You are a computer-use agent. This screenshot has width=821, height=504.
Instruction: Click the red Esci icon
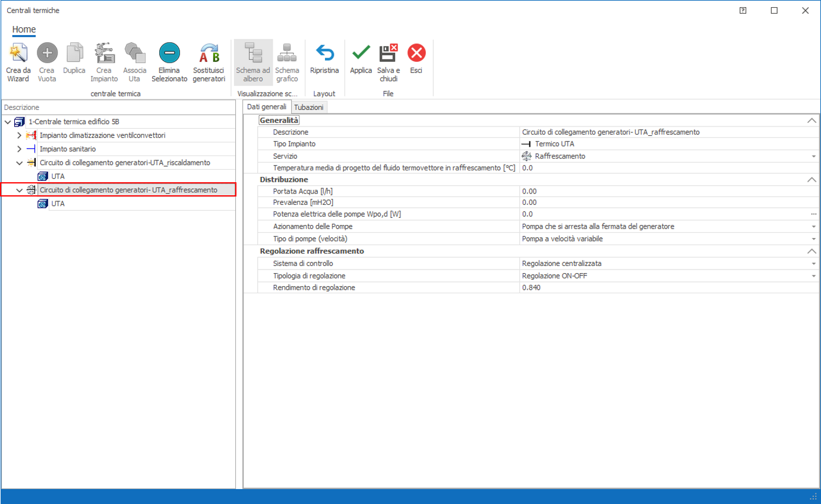coord(416,54)
